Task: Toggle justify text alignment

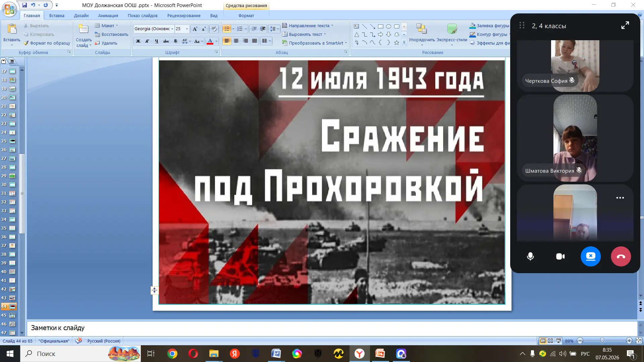Action: (255, 41)
